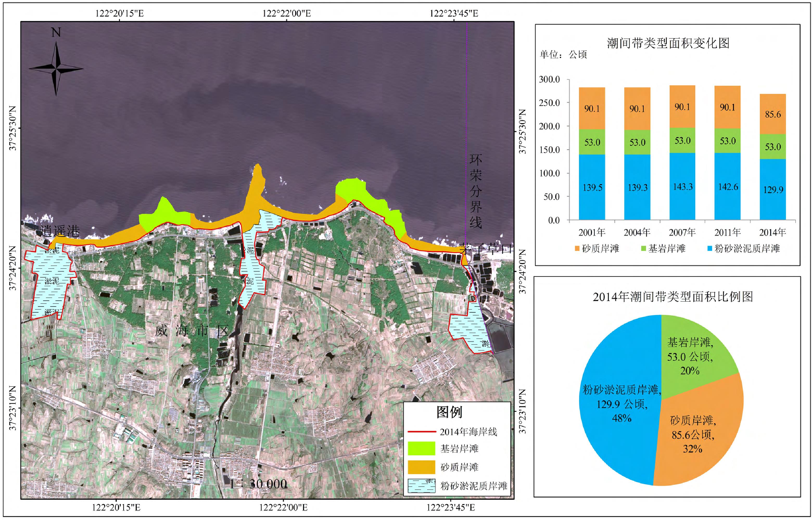Click the orange 90.1 segment of the 2001年 bar
Image resolution: width=812 pixels, height=520 pixels.
[x=592, y=108]
